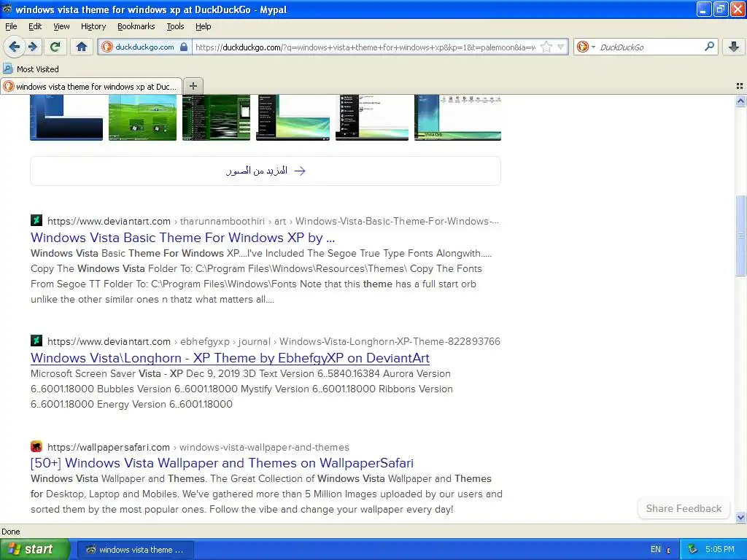Viewport: 747px width, 560px height.
Task: Select the DuckDuckGo search results tab
Action: coord(91,86)
